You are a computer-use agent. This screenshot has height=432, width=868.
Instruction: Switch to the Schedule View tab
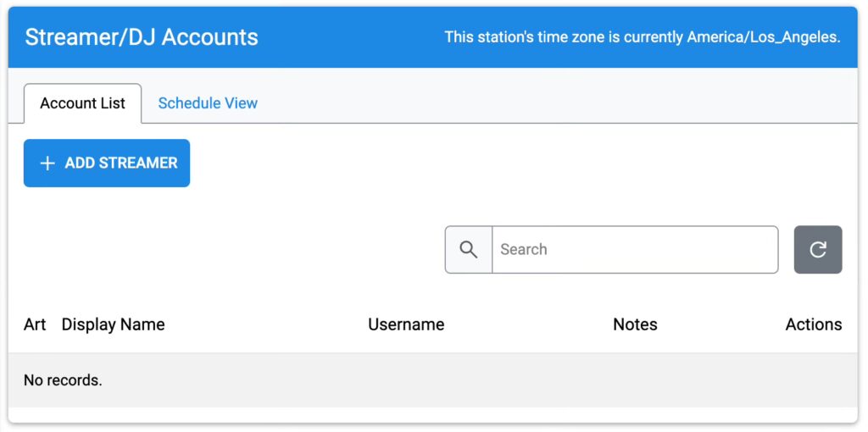[x=208, y=103]
